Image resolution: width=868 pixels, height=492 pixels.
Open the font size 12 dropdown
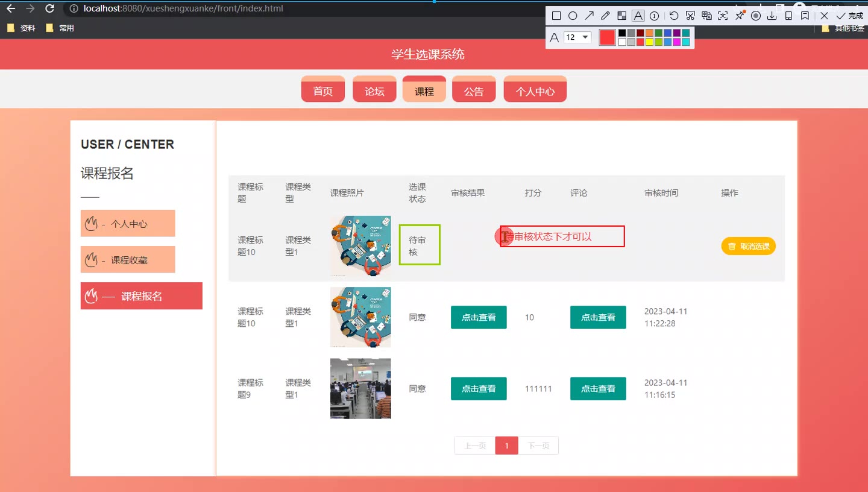[577, 37]
